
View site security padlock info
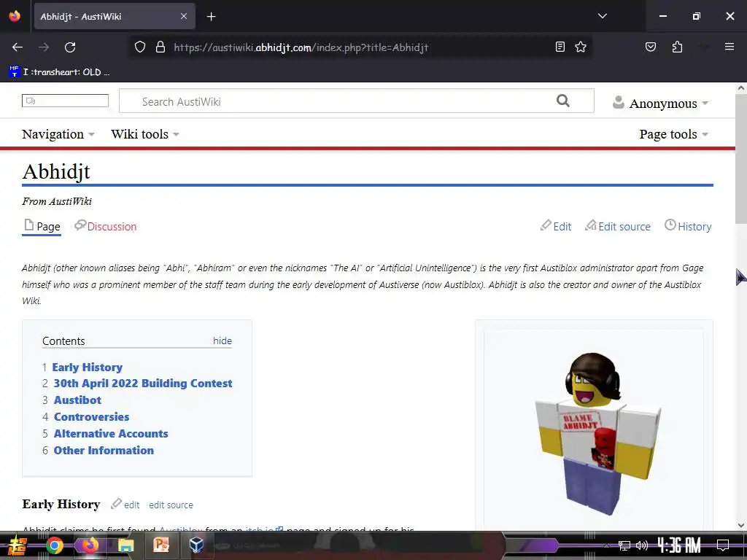[160, 47]
